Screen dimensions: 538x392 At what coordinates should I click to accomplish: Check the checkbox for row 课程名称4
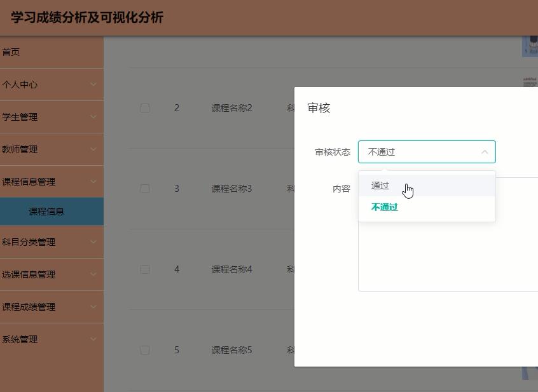coord(144,269)
